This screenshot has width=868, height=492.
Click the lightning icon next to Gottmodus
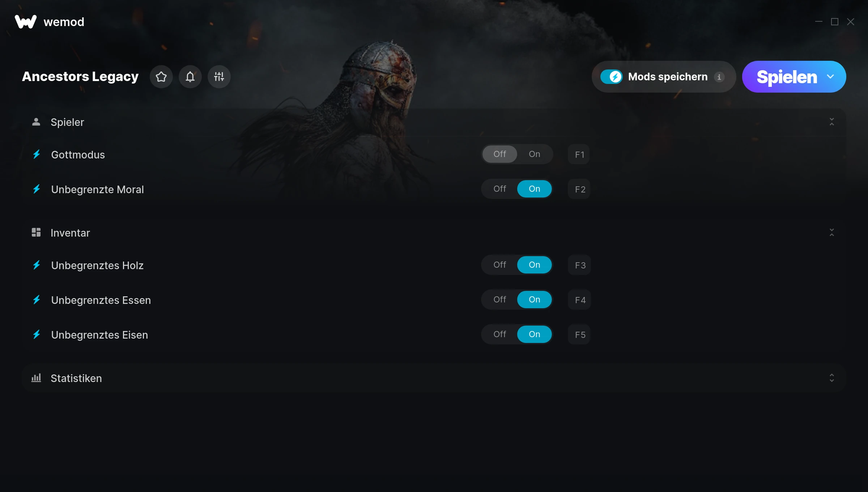37,154
